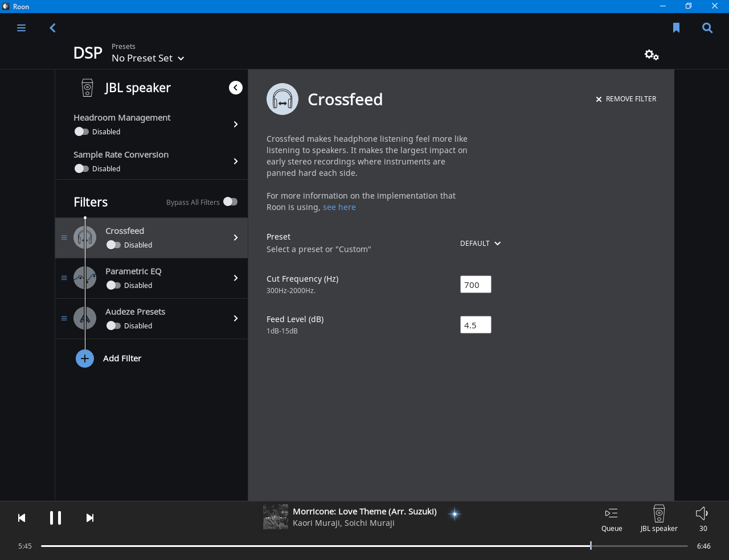Click the seek bar position handle
729x560 pixels.
tap(591, 546)
